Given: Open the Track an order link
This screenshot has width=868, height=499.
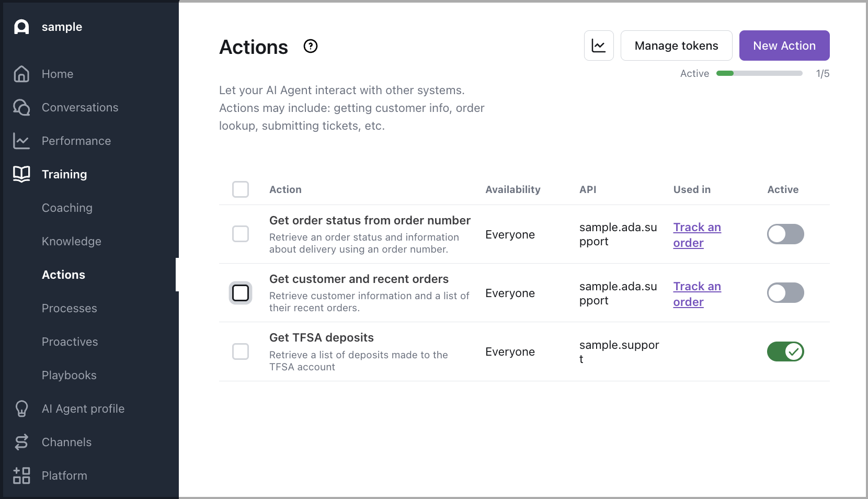Looking at the screenshot, I should coord(697,235).
